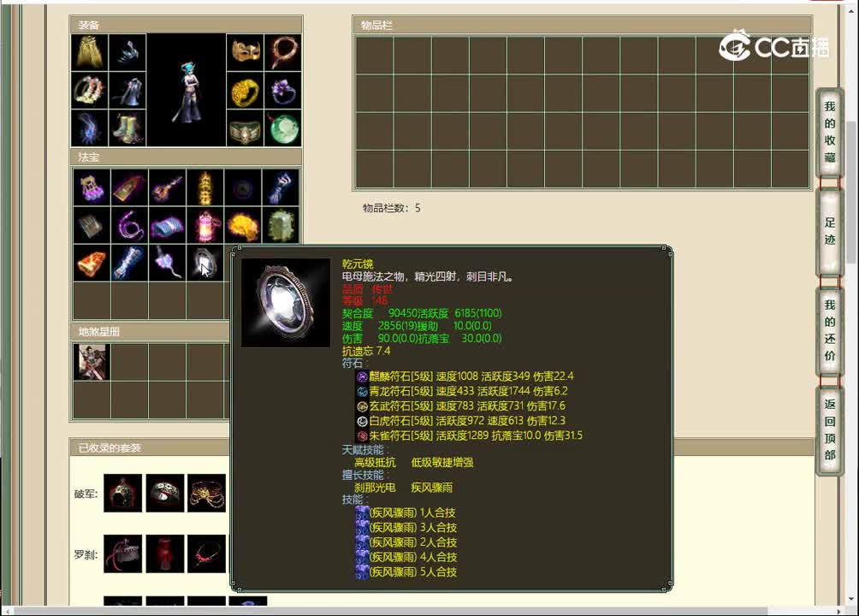Select the blue claw treasure icon
Image resolution: width=859 pixels, height=616 pixels.
click(x=281, y=187)
